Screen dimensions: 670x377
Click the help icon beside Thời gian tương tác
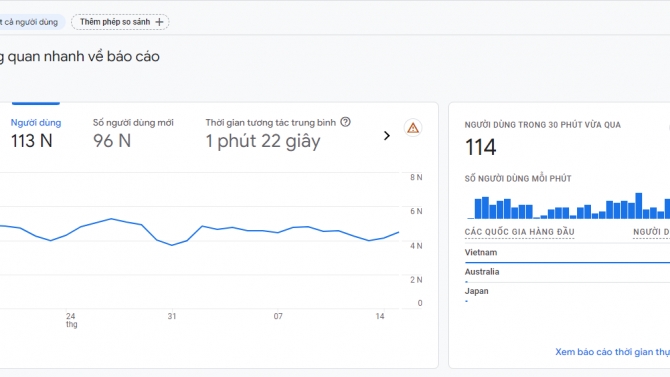point(345,122)
